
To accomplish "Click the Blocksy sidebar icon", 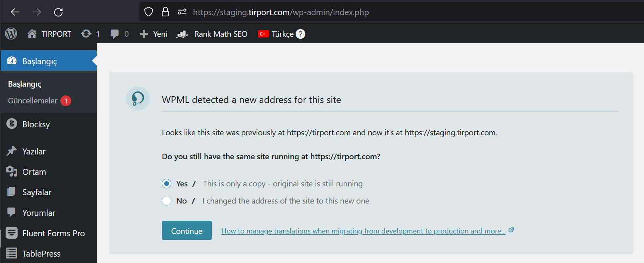I will pos(12,124).
